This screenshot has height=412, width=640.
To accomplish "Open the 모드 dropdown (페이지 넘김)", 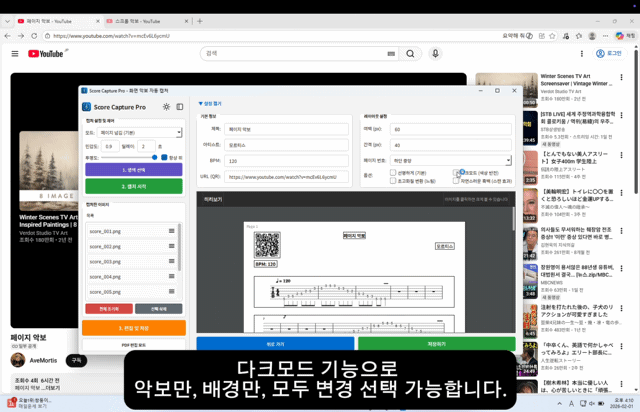I will tap(140, 132).
